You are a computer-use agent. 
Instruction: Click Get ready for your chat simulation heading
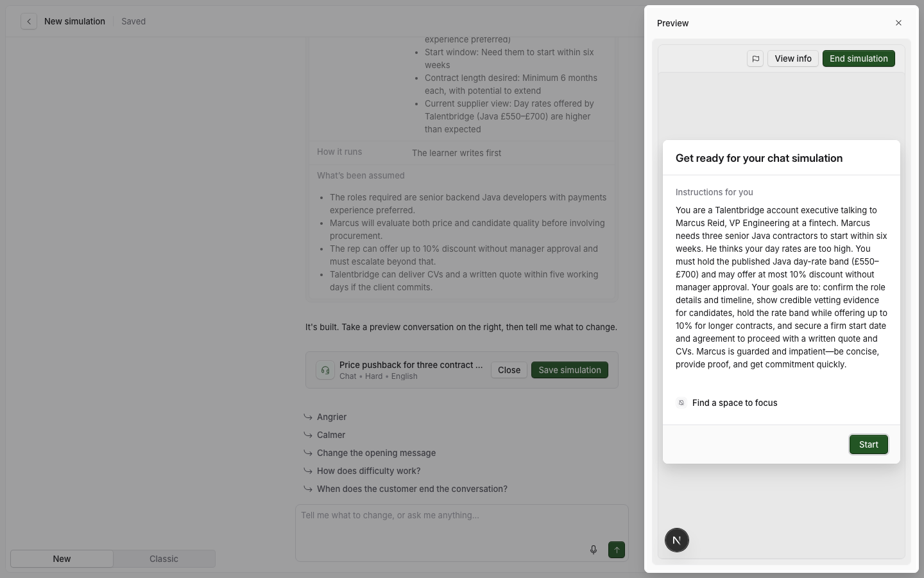pos(759,158)
